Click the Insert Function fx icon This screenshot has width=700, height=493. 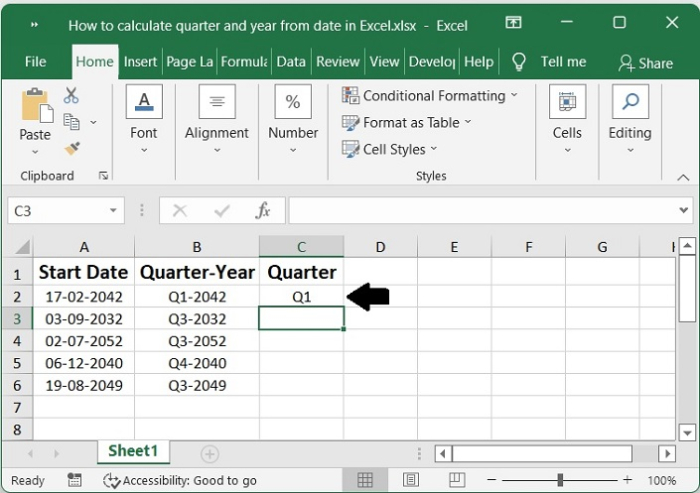tap(263, 210)
